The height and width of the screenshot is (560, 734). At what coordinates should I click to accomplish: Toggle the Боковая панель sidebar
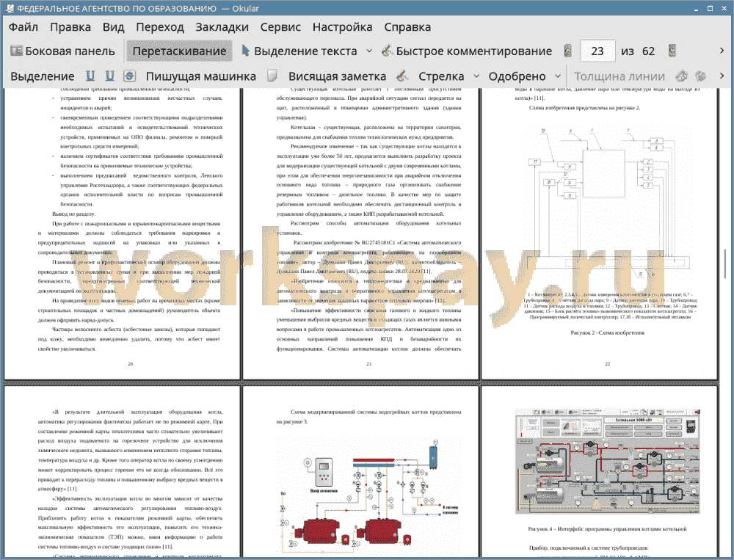pyautogui.click(x=62, y=51)
